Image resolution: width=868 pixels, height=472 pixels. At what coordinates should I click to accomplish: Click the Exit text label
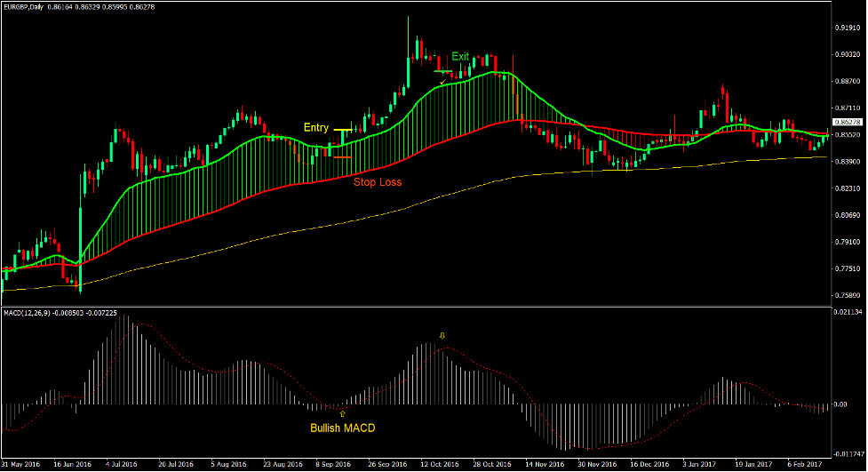[460, 56]
